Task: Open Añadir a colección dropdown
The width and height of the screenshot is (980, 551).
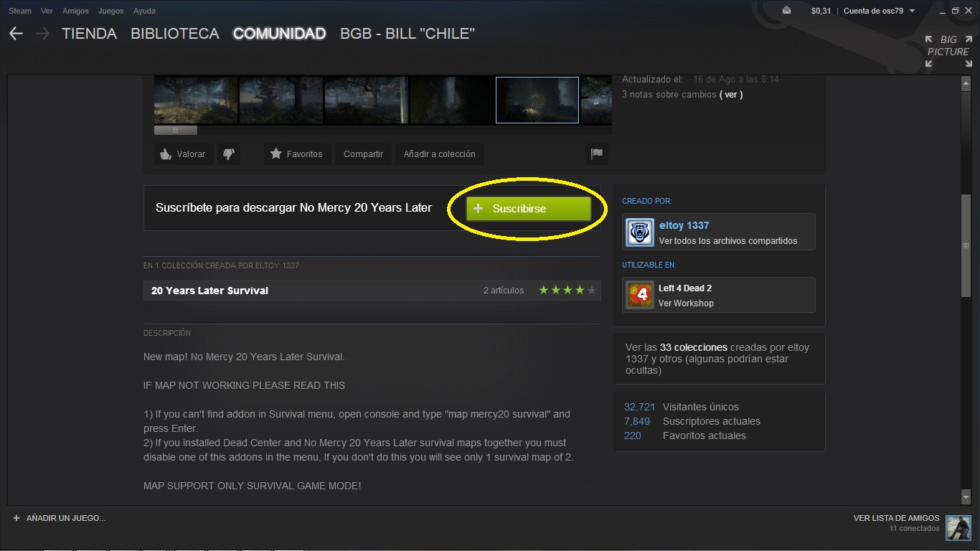Action: 439,154
